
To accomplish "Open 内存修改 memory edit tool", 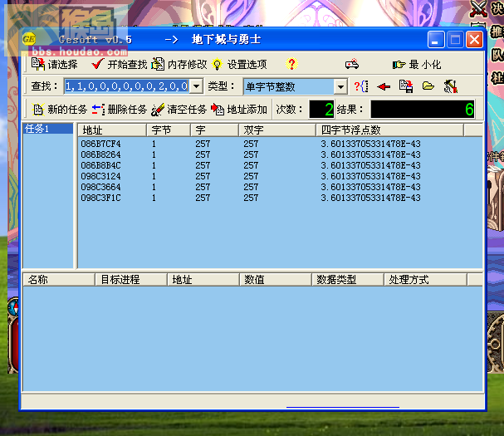I will [179, 64].
